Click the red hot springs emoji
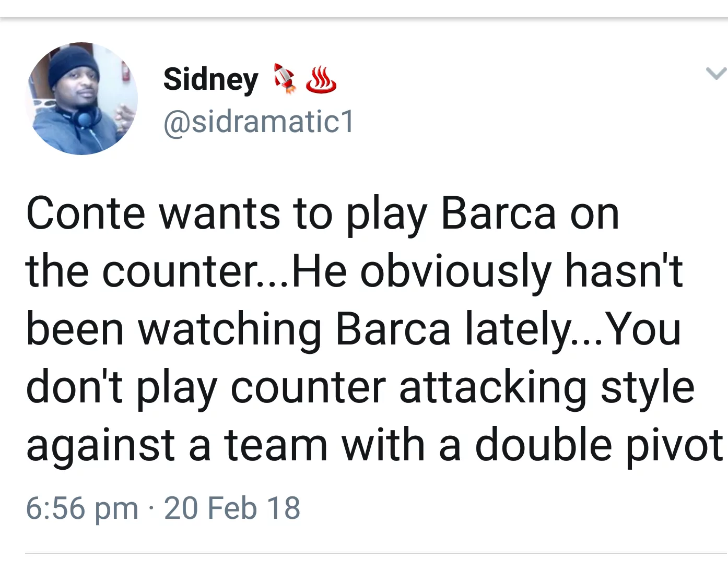This screenshot has height=583, width=728. click(x=321, y=80)
